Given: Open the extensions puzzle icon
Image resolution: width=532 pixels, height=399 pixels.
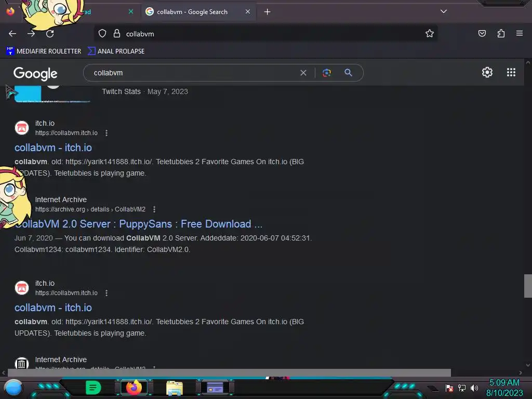Looking at the screenshot, I should click(x=501, y=33).
